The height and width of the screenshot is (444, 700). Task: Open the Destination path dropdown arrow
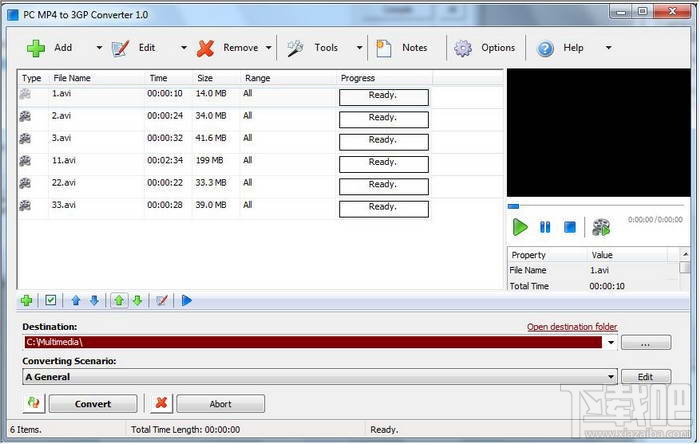pyautogui.click(x=611, y=343)
